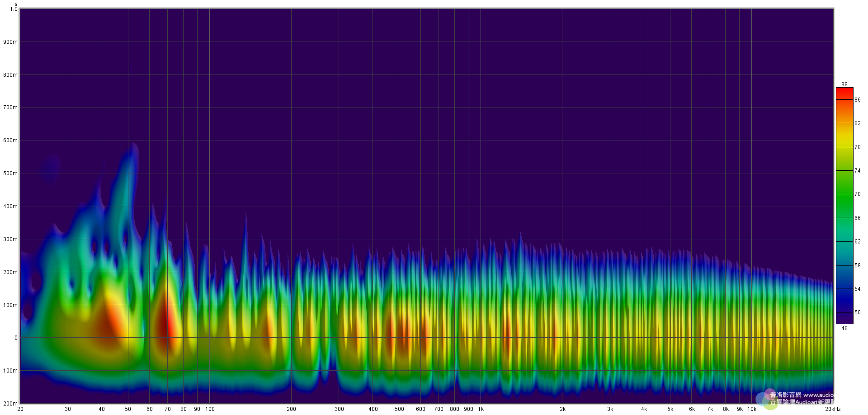Viewport: 868px width, 415px height.
Task: Click the 900m time axis label
Action: pos(10,42)
